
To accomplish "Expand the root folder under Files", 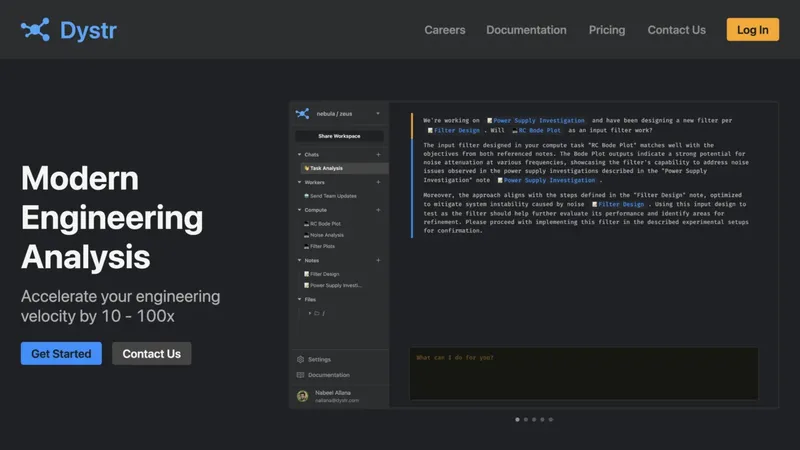I will (x=311, y=313).
